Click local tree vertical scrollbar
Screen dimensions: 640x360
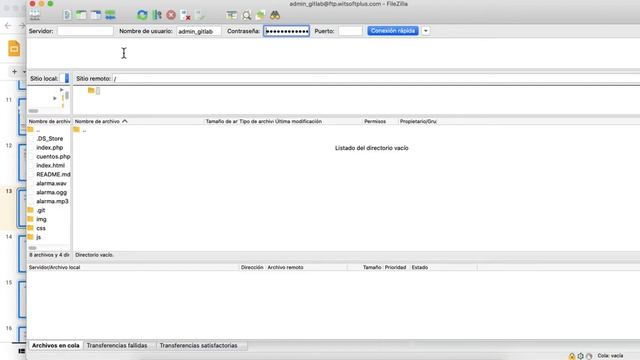(67, 96)
